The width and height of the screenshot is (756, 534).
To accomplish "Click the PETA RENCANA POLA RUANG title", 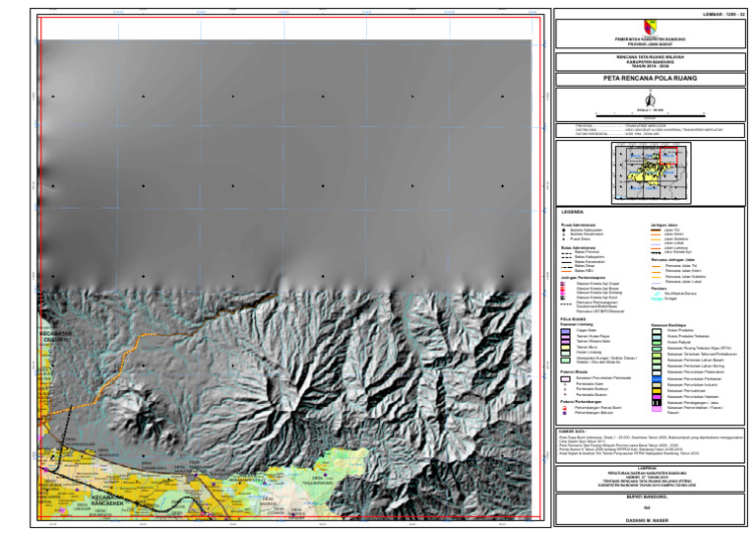I will point(650,78).
